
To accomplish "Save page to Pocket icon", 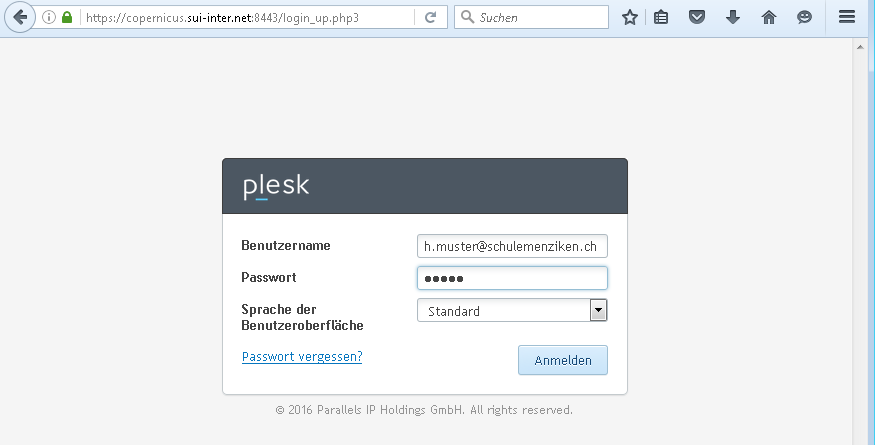I will coord(696,17).
